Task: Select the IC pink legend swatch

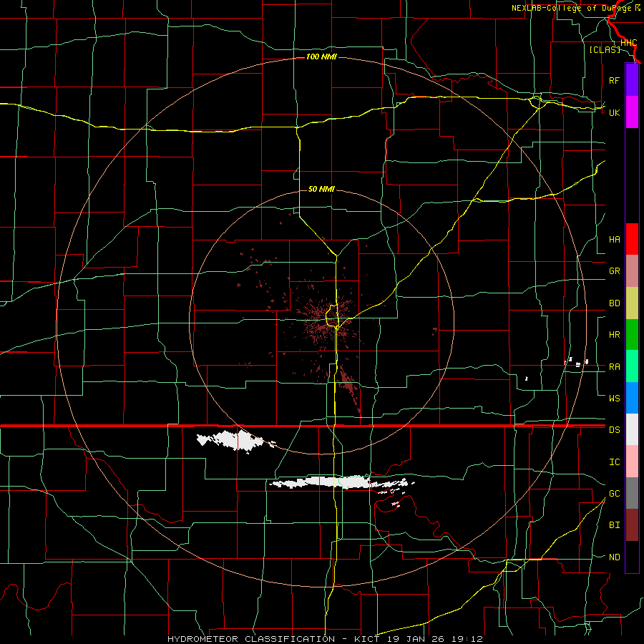Action: [x=632, y=462]
